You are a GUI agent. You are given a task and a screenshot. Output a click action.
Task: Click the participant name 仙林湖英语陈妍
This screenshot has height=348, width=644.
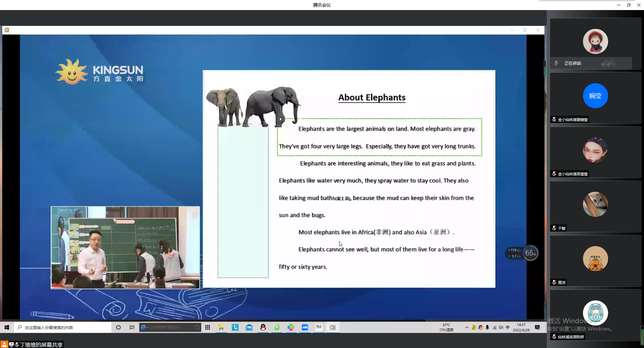[x=571, y=337]
